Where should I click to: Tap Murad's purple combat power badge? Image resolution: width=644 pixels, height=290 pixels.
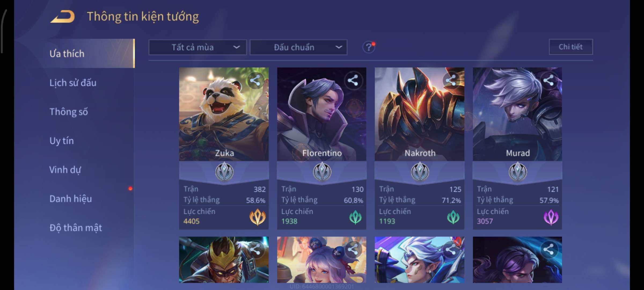551,217
